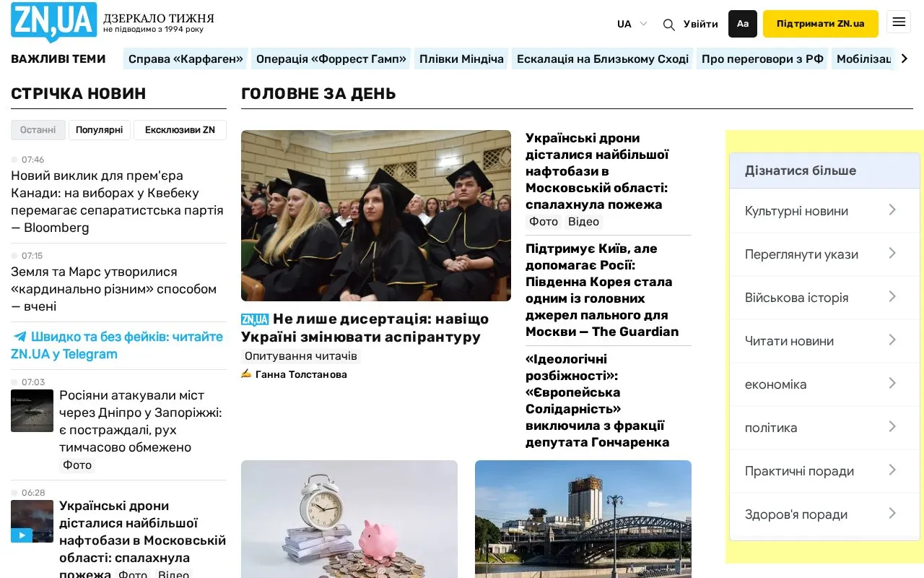Open author Ганна Толстанова's page
This screenshot has height=578, width=924.
[301, 374]
